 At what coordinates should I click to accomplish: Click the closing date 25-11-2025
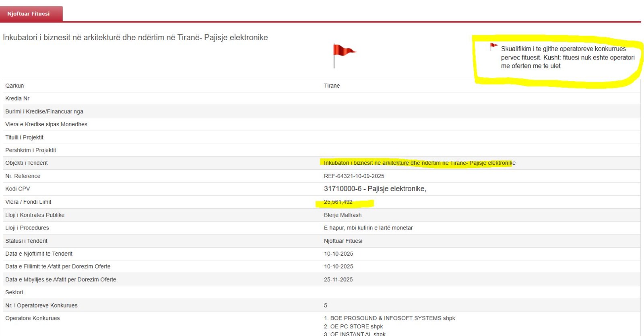338,279
